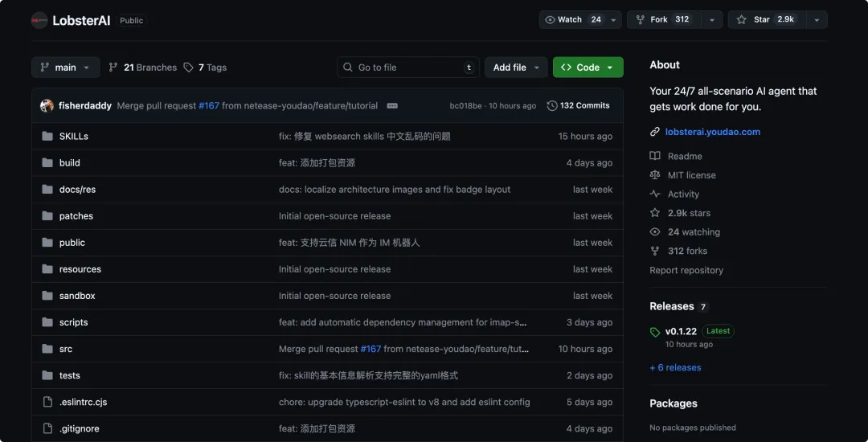Click the ellipsis to expand commit message

(392, 105)
